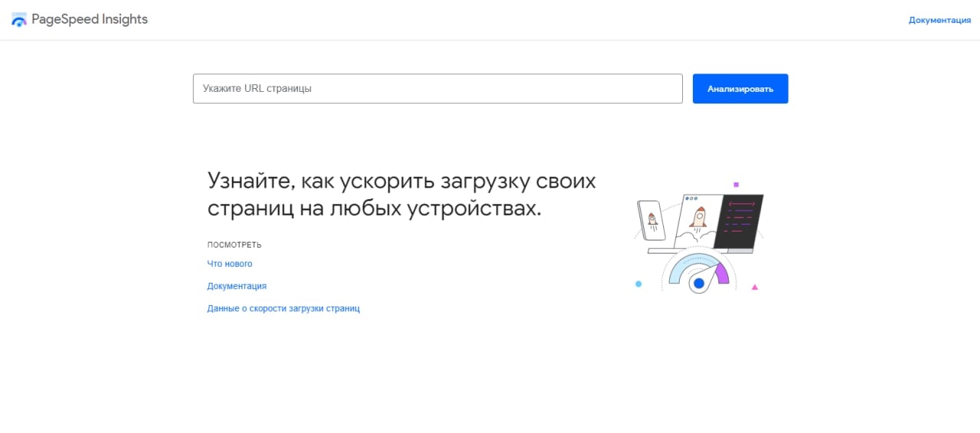This screenshot has width=980, height=433.
Task: Click the heading Узнайте, как ускорить загрузку
Action: pos(401,195)
